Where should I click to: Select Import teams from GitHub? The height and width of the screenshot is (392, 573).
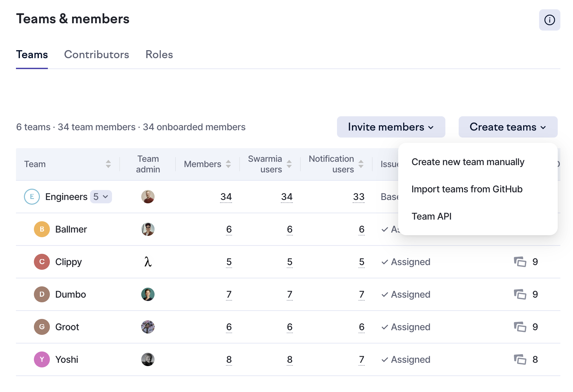(467, 189)
